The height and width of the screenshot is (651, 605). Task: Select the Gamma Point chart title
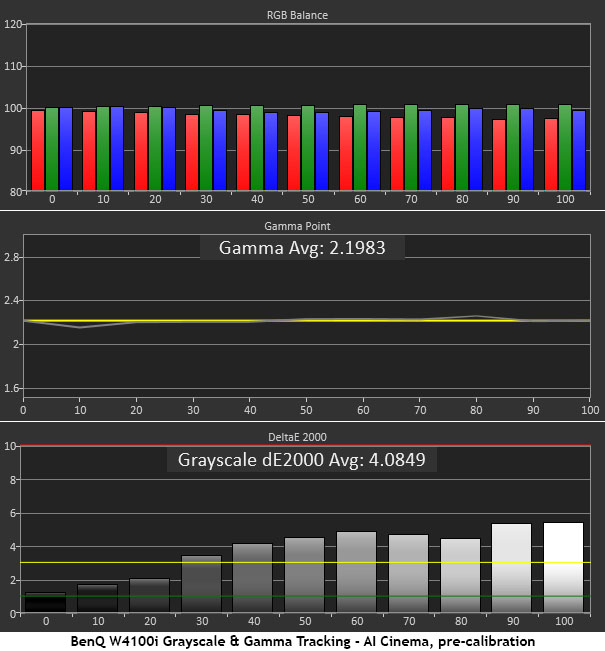click(x=302, y=227)
